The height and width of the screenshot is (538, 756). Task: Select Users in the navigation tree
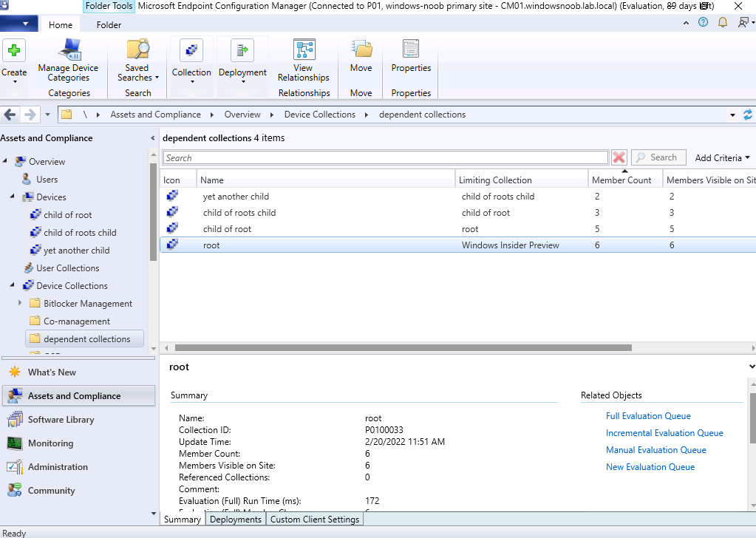[x=47, y=180]
